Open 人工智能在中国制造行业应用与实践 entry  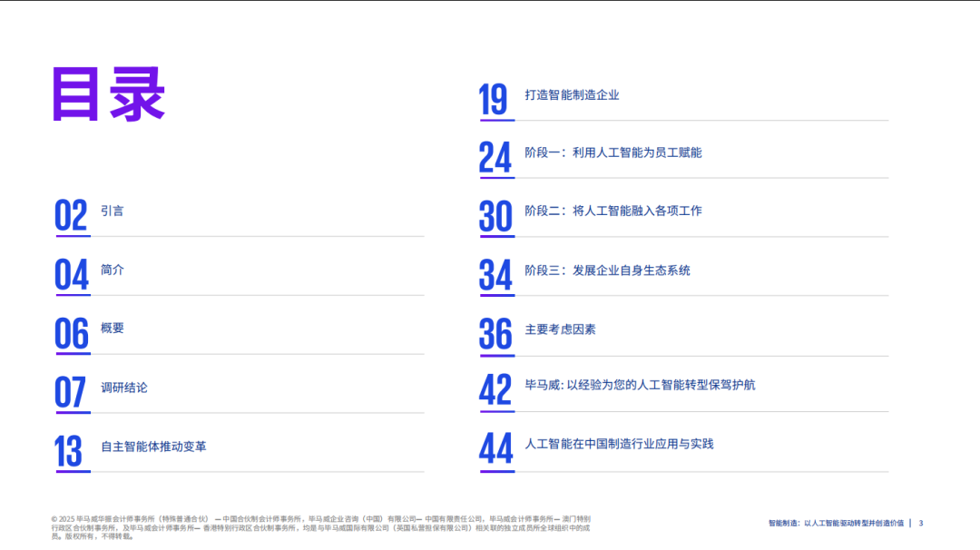click(x=619, y=444)
